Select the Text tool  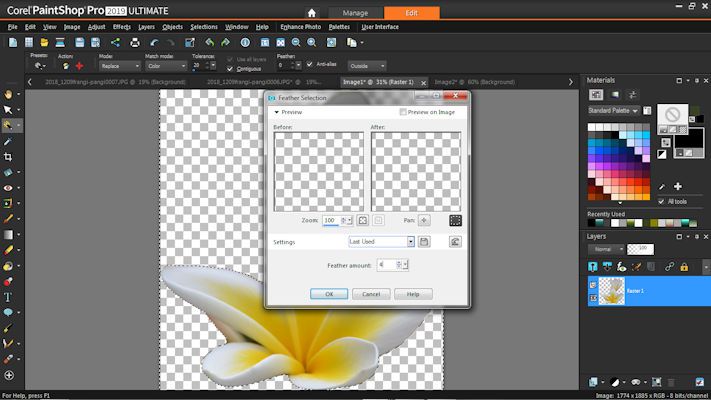(8, 297)
